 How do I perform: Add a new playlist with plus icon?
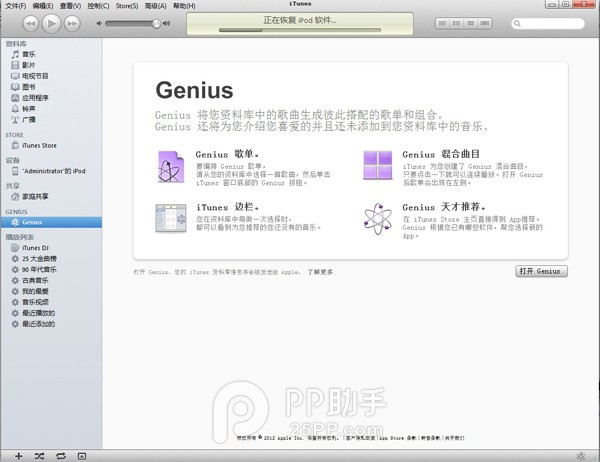[17, 455]
